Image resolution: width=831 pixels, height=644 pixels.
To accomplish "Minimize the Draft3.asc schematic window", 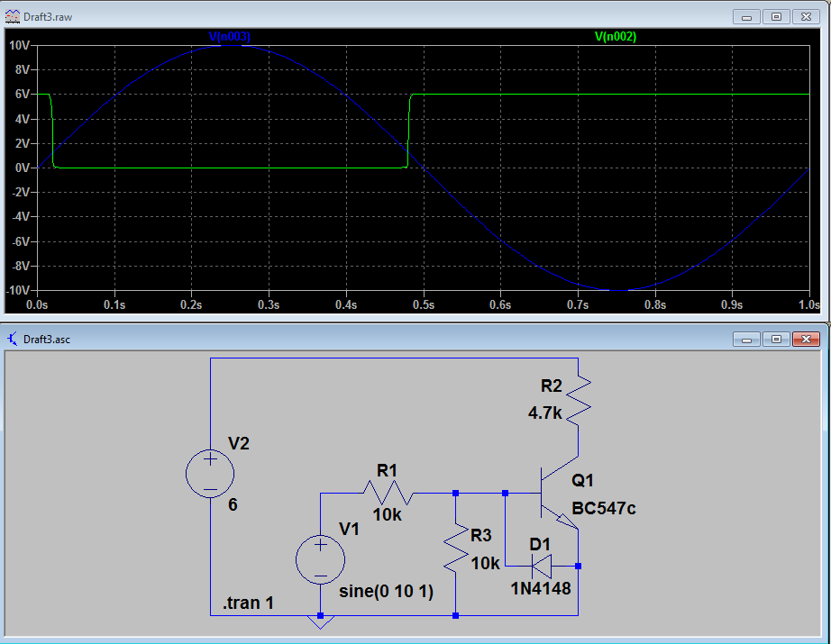I will click(747, 339).
